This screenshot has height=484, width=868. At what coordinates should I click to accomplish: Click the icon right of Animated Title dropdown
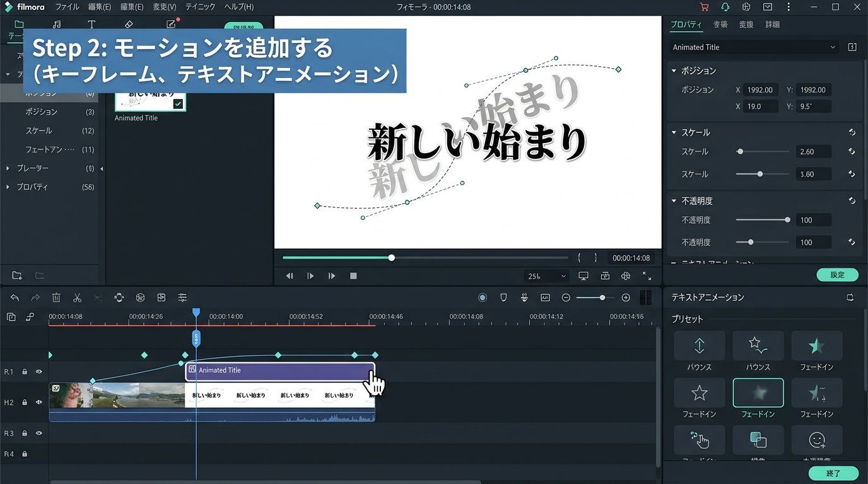(852, 47)
